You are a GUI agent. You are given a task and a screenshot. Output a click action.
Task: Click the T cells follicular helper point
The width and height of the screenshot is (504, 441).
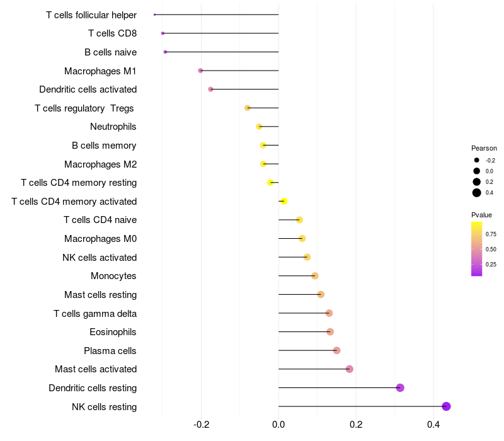pos(154,14)
